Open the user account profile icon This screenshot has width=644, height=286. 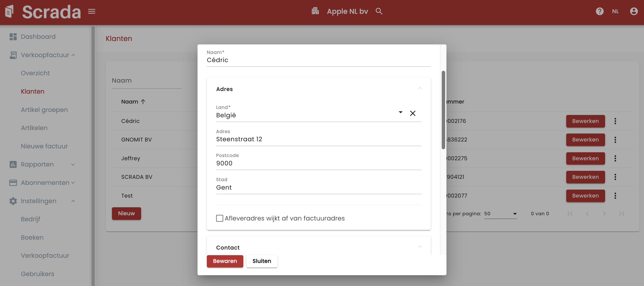click(634, 11)
